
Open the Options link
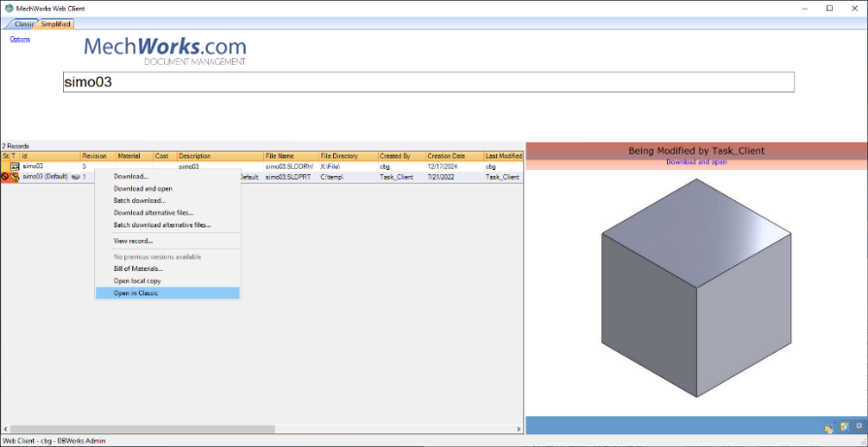tap(20, 39)
